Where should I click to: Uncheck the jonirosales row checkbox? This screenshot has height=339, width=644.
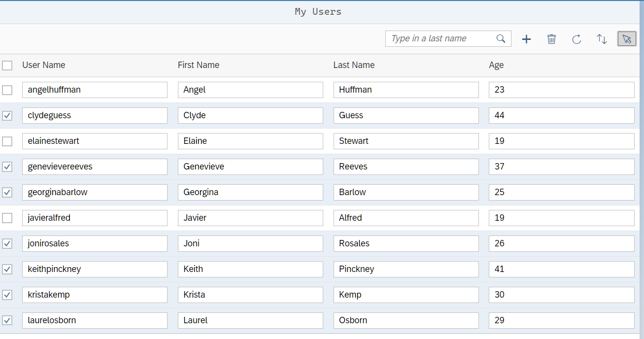click(7, 244)
